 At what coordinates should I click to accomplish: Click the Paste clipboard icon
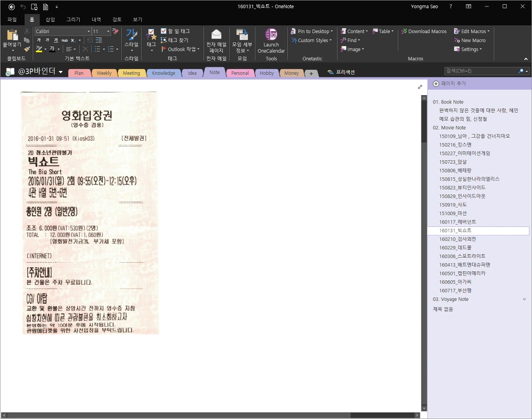[12, 35]
